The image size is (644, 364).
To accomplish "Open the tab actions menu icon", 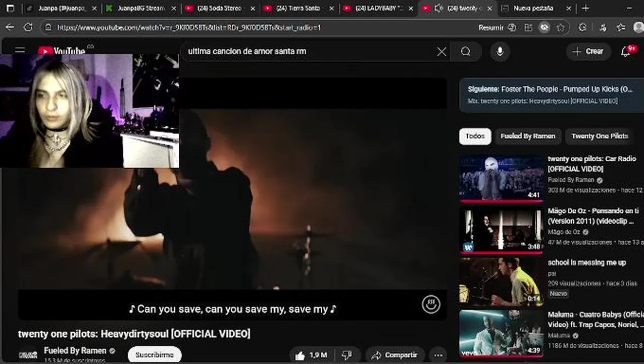I will pos(10,9).
